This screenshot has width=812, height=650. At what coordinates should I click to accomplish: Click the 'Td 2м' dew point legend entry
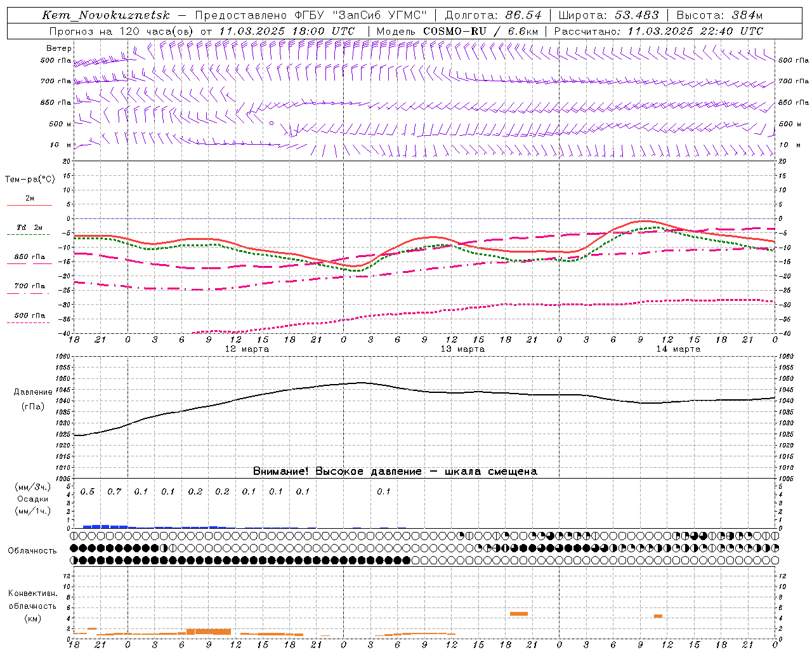[29, 227]
